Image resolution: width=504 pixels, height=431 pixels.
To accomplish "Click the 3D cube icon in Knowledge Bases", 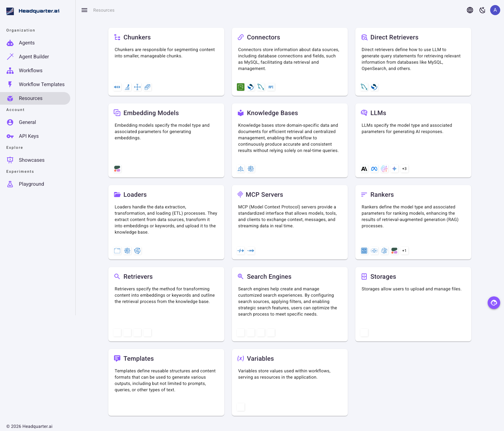I will coord(241,169).
